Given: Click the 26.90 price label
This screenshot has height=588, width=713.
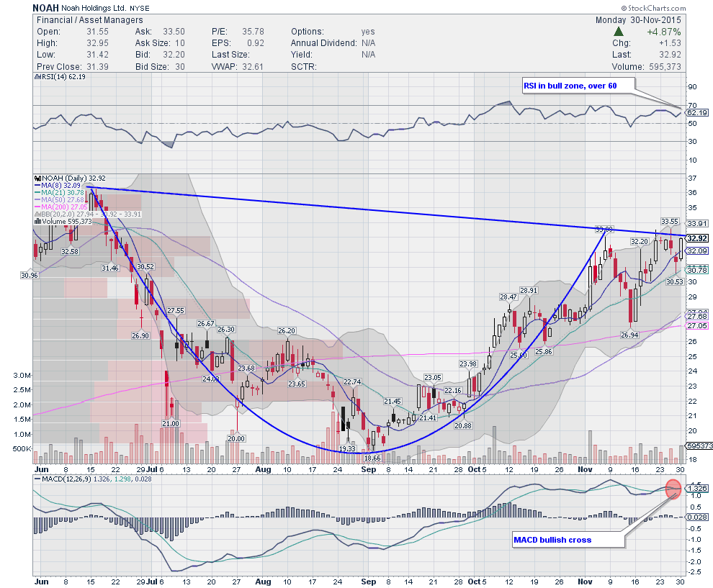Looking at the screenshot, I should coord(140,336).
